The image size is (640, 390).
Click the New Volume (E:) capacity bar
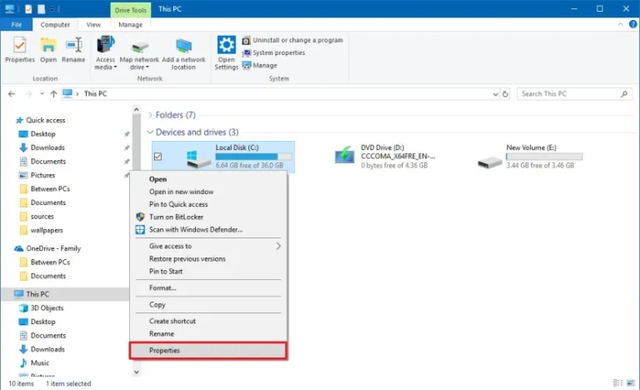544,157
